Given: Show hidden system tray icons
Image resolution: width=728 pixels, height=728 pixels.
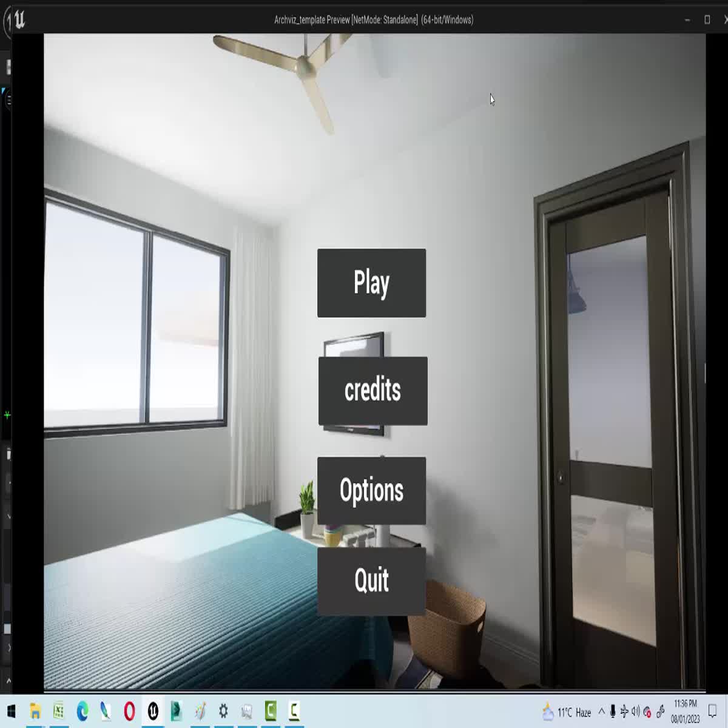Looking at the screenshot, I should coord(601,711).
